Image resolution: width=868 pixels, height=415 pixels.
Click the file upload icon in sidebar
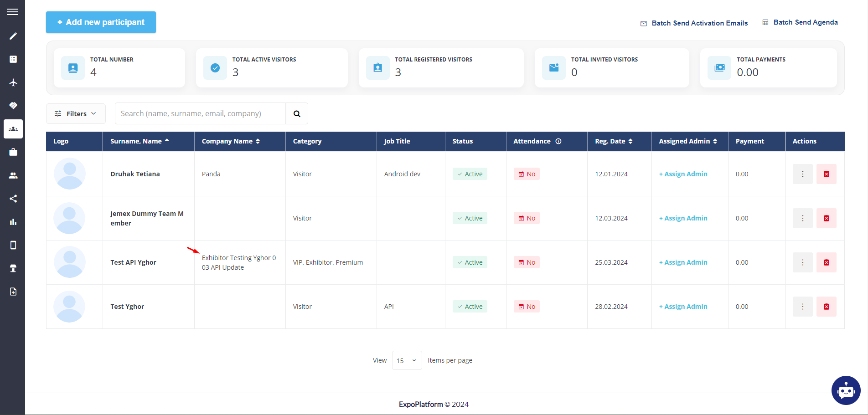click(13, 292)
